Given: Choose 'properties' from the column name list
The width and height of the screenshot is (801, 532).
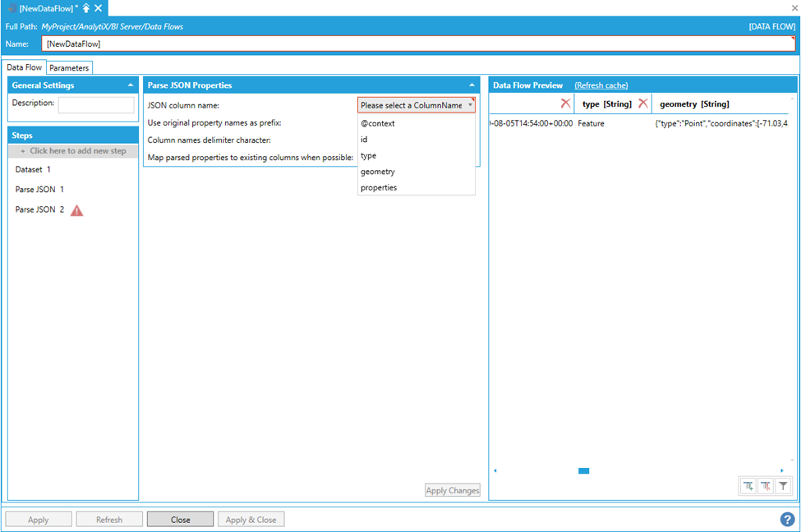Looking at the screenshot, I should pyautogui.click(x=379, y=188).
